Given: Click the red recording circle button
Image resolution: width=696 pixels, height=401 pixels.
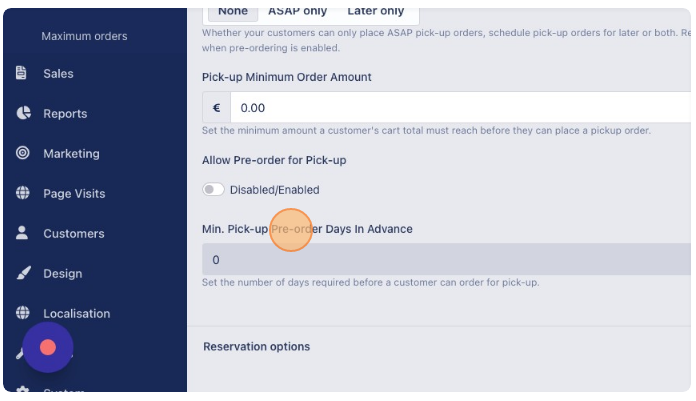Looking at the screenshot, I should pos(48,347).
